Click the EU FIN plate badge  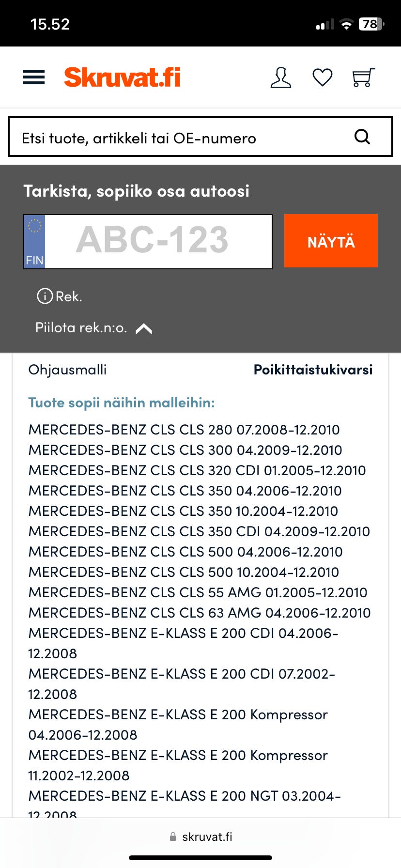[35, 241]
